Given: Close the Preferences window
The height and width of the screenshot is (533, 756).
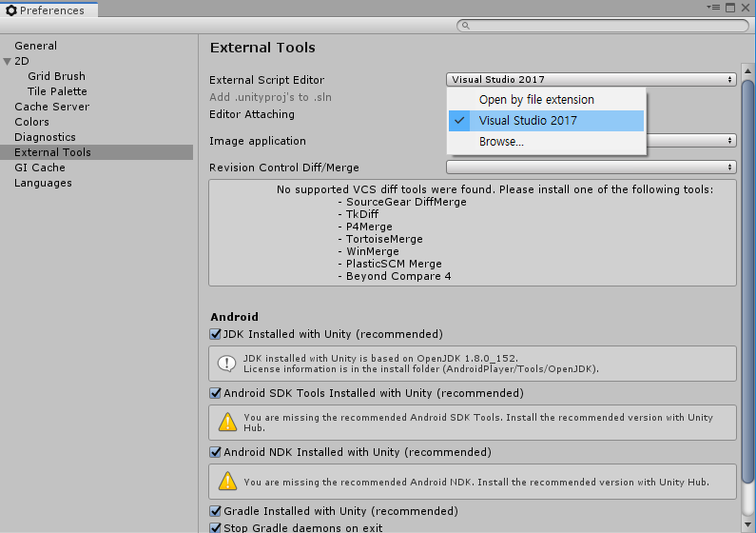Looking at the screenshot, I should pyautogui.click(x=746, y=8).
